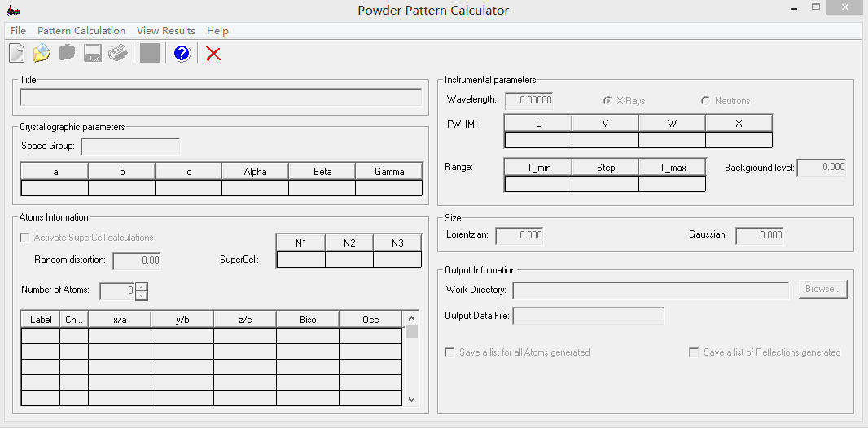Click the Browse button for Work Directory
This screenshot has width=868, height=428.
point(822,289)
